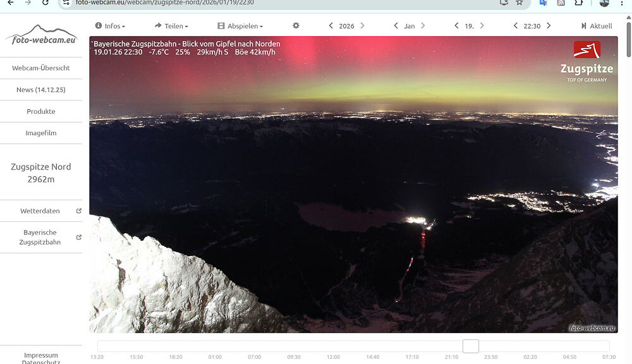This screenshot has height=364, width=632.
Task: Jump to the latest image via Aktuell
Action: [x=596, y=26]
